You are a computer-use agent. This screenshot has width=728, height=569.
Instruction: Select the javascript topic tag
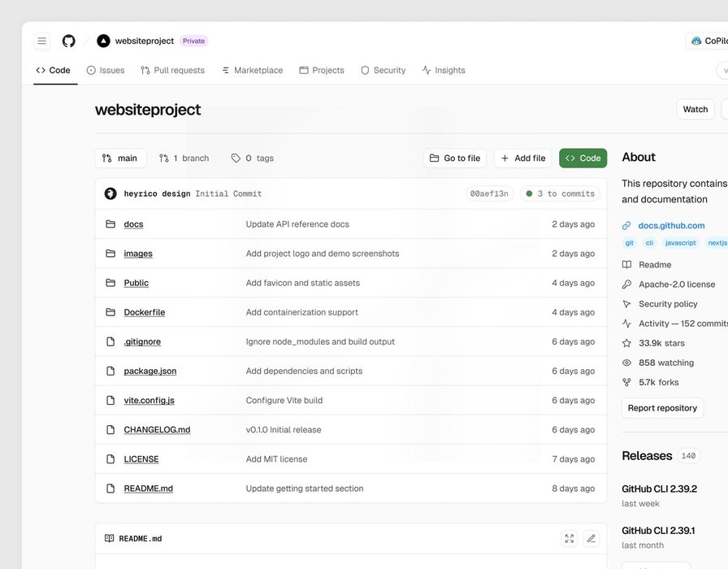click(680, 242)
